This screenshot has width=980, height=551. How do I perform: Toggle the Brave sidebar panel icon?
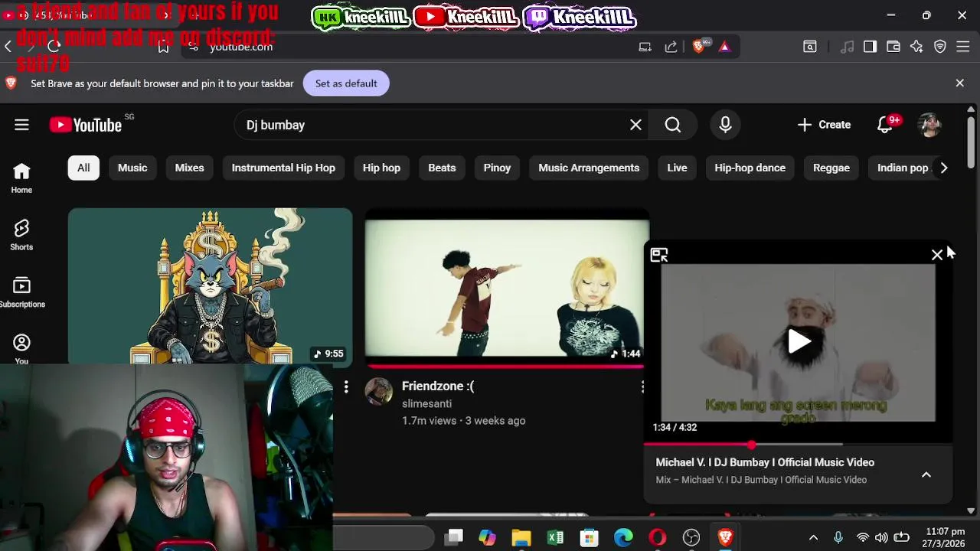click(x=870, y=47)
